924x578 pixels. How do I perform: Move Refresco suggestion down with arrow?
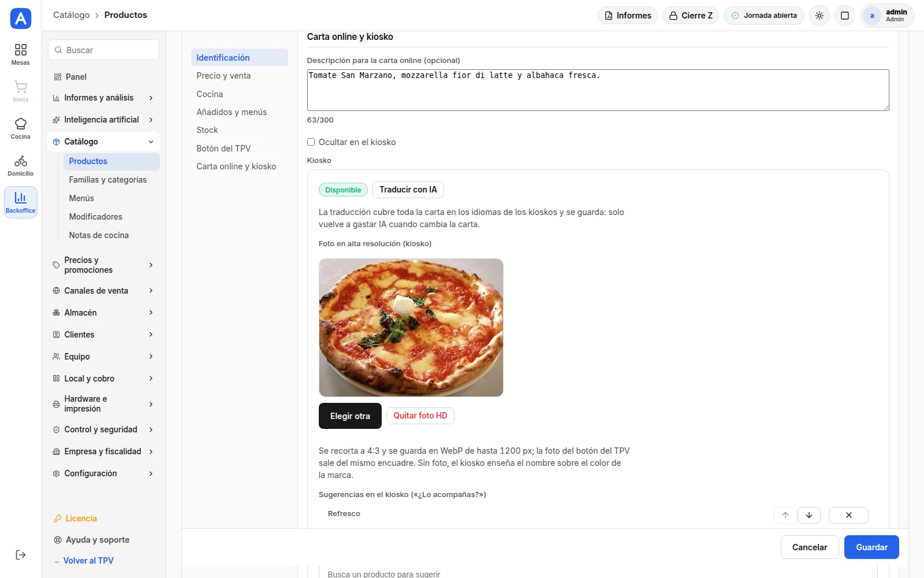click(x=809, y=515)
